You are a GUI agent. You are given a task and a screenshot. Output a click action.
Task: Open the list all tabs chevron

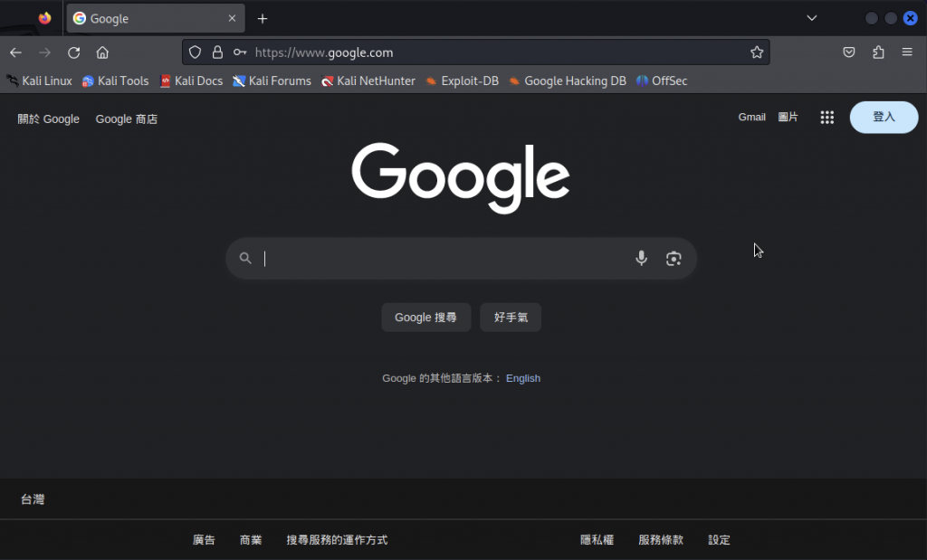(x=812, y=18)
